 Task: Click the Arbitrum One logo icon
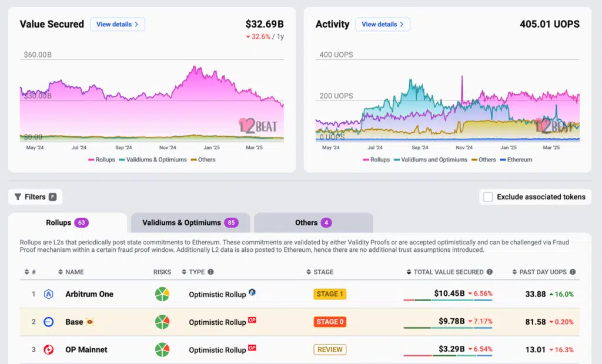49,294
